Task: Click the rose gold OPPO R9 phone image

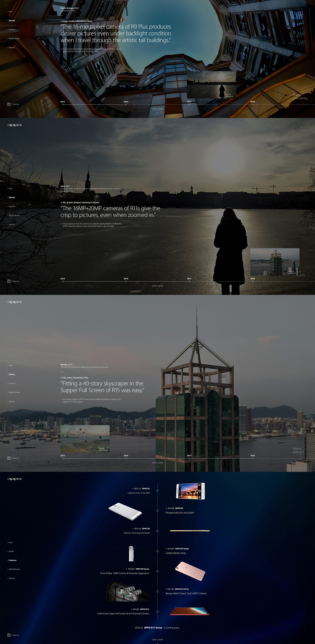Action: [190, 571]
